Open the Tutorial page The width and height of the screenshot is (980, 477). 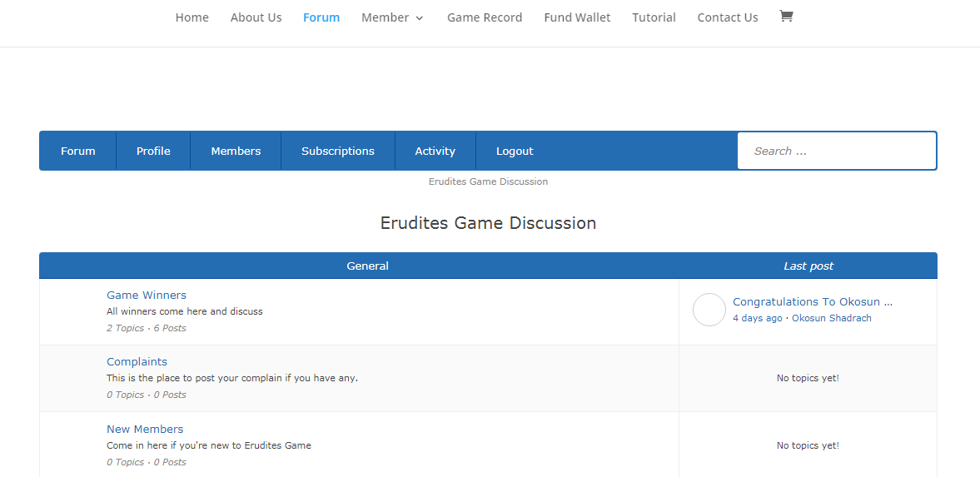pos(654,17)
